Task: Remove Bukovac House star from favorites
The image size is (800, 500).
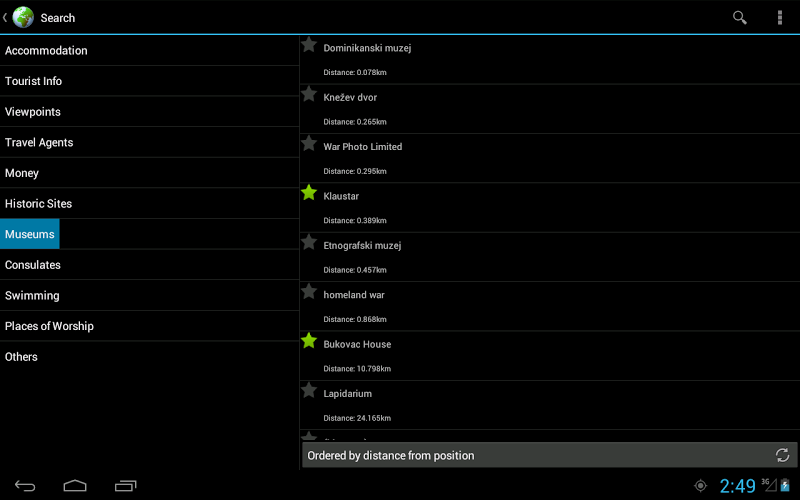Action: pos(309,341)
